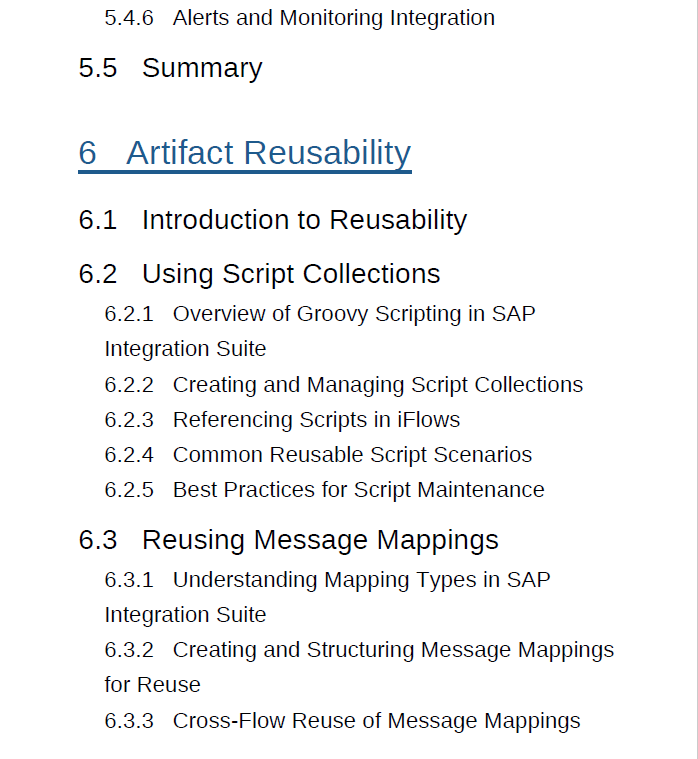Open Cross-Flow Reuse of Message Mappings
This screenshot has width=698, height=759.
click(x=376, y=720)
